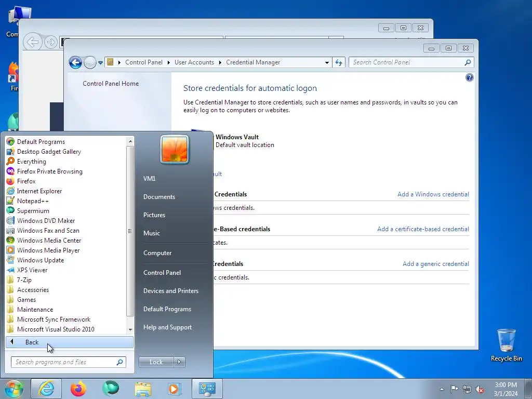Open the VM1 user folder
This screenshot has height=399, width=532.
149,179
